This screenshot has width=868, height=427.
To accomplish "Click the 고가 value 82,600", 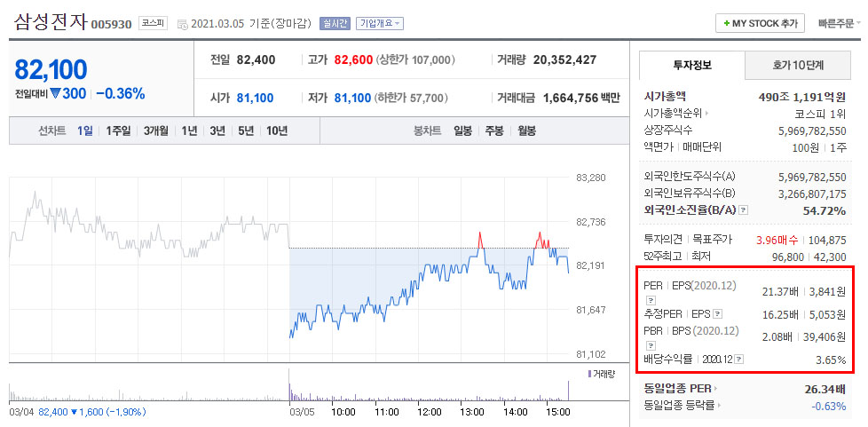I will click(x=353, y=59).
